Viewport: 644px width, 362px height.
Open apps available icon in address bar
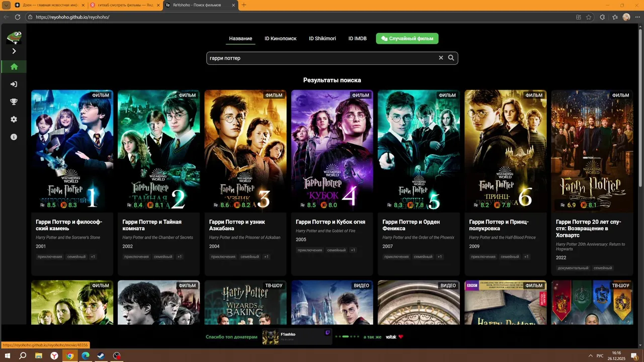[578, 17]
